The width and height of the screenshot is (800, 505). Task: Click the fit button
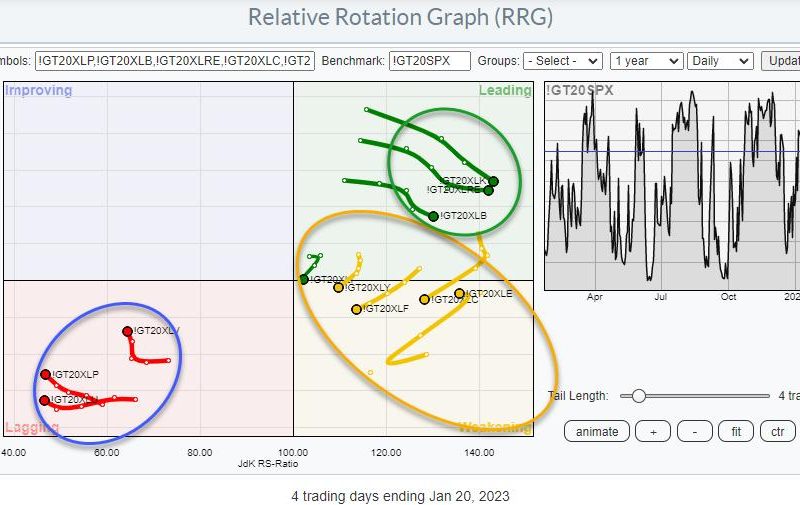(x=736, y=432)
